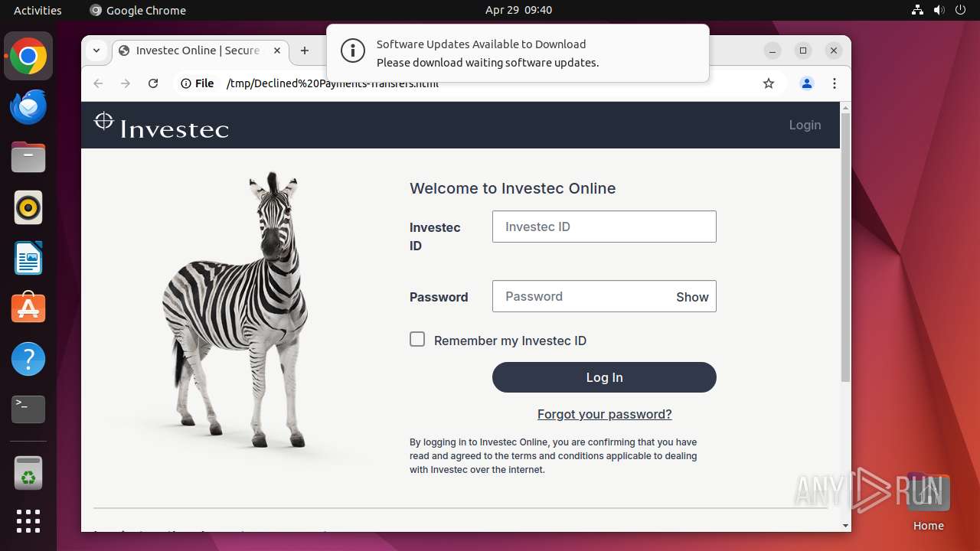Open the Files manager in dock
980x551 pixels.
(28, 158)
